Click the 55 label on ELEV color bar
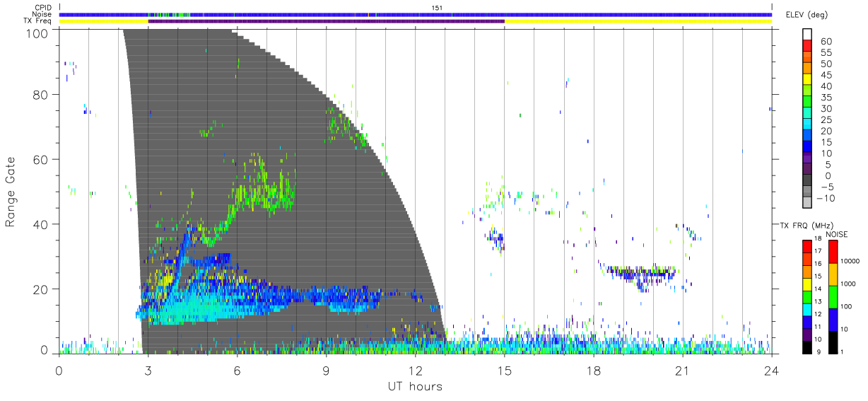Image resolution: width=868 pixels, height=401 pixels. [826, 53]
